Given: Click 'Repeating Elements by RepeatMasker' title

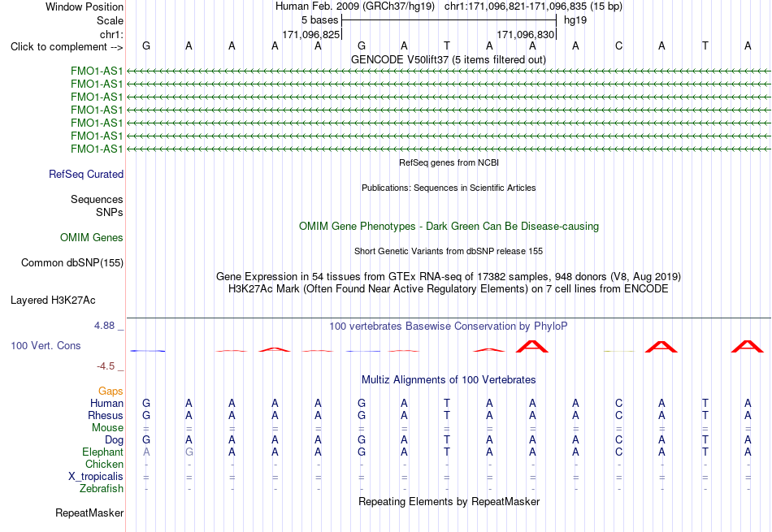Looking at the screenshot, I should pyautogui.click(x=449, y=501).
